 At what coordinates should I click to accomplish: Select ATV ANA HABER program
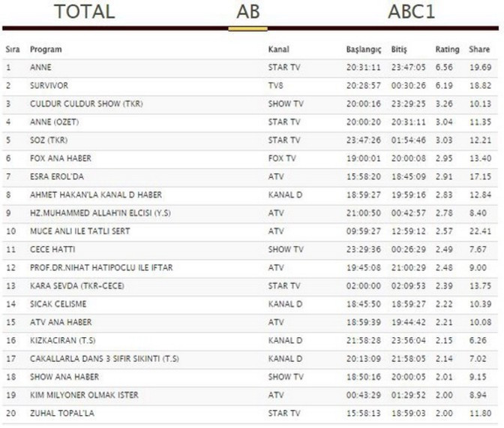coord(61,322)
